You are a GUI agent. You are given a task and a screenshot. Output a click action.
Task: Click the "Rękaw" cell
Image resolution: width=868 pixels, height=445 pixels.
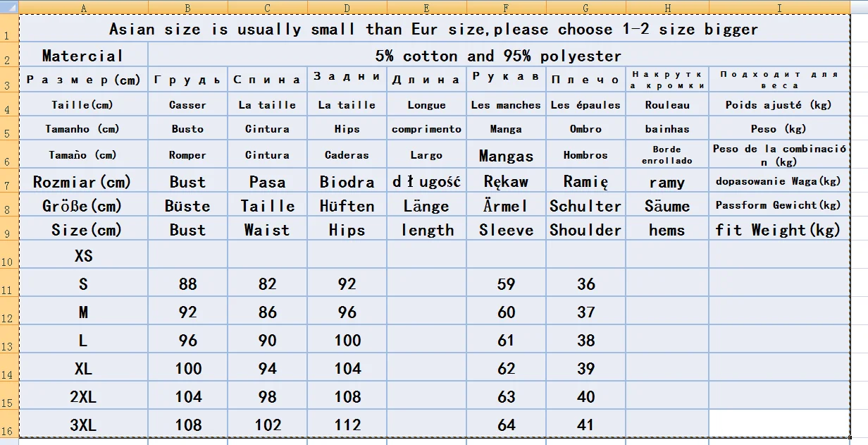click(506, 182)
